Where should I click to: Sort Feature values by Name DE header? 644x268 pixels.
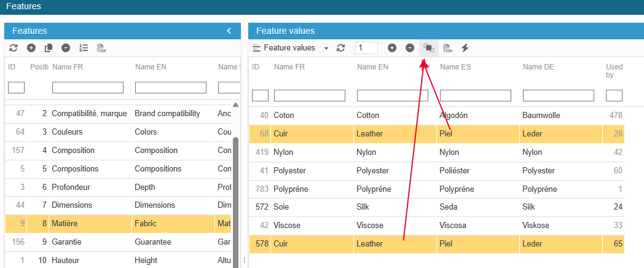tap(538, 67)
